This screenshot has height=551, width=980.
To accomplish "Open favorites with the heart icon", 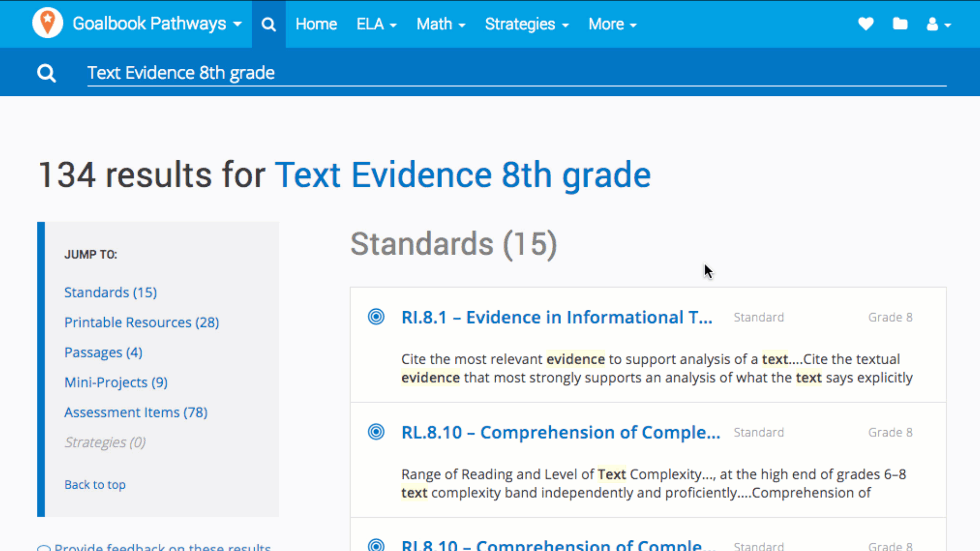I will (866, 24).
